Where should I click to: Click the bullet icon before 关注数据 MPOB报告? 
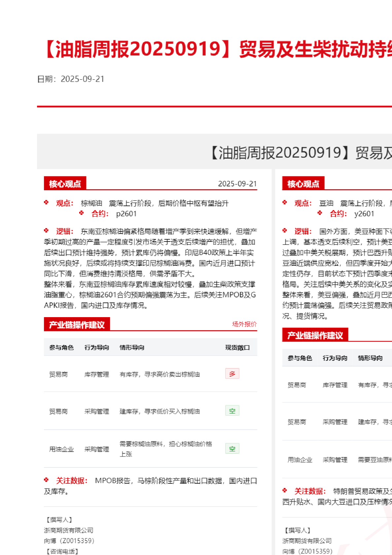click(x=46, y=480)
